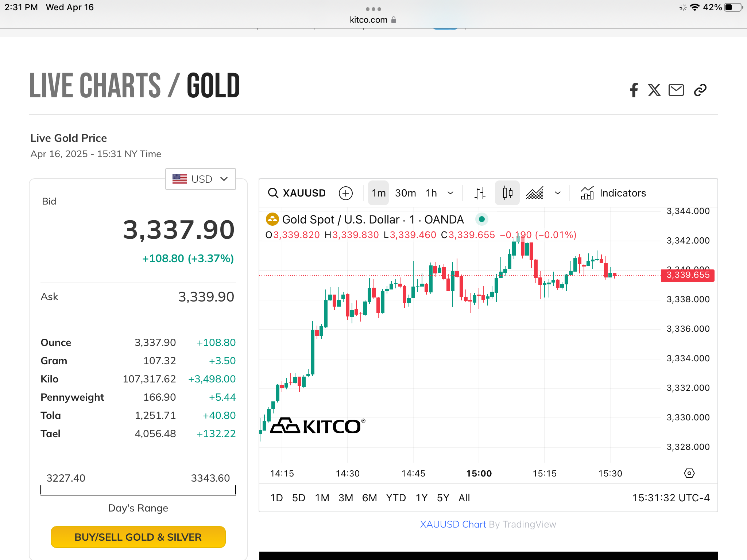Set date range to 1D
747x560 pixels.
pos(276,498)
